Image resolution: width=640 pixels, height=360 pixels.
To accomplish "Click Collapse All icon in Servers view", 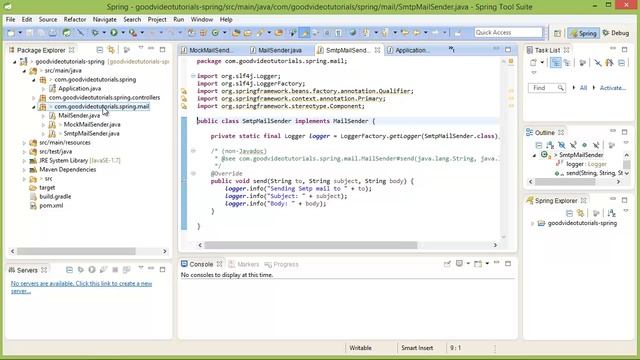I will [69, 270].
